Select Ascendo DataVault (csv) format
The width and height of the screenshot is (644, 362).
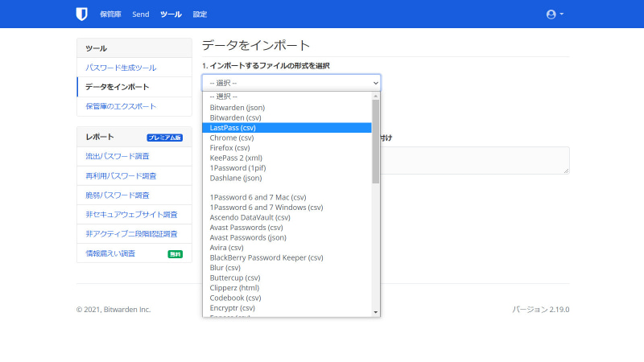point(287,217)
